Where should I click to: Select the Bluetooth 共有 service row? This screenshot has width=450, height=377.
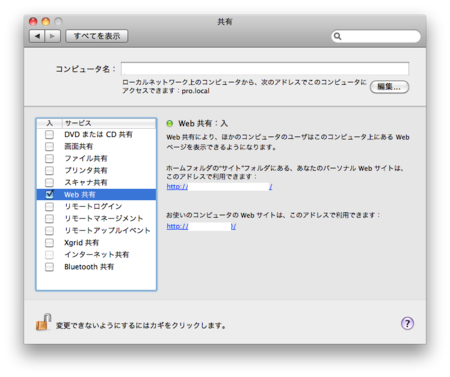[96, 267]
